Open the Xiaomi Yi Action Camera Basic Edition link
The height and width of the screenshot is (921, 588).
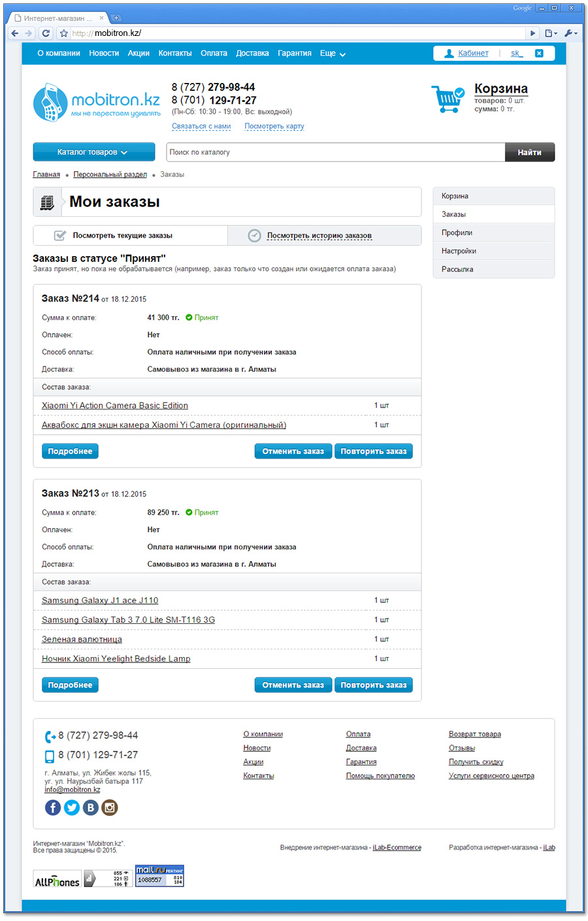point(115,406)
